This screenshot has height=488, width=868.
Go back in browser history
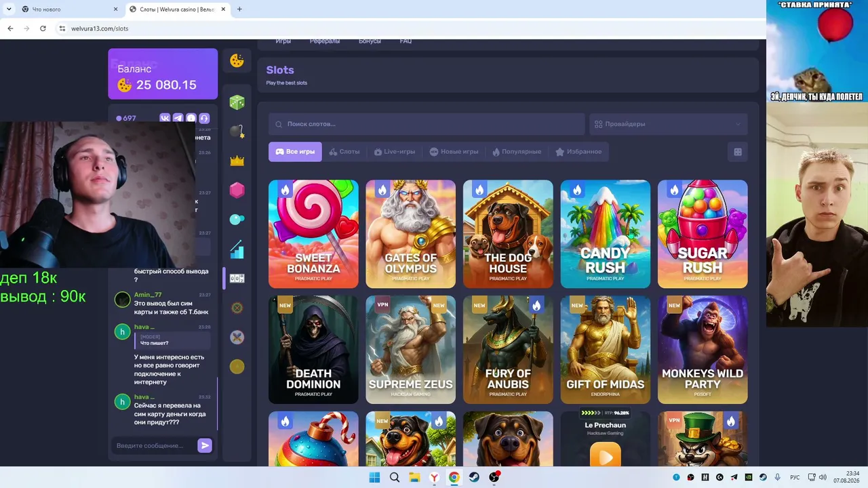pos(10,28)
